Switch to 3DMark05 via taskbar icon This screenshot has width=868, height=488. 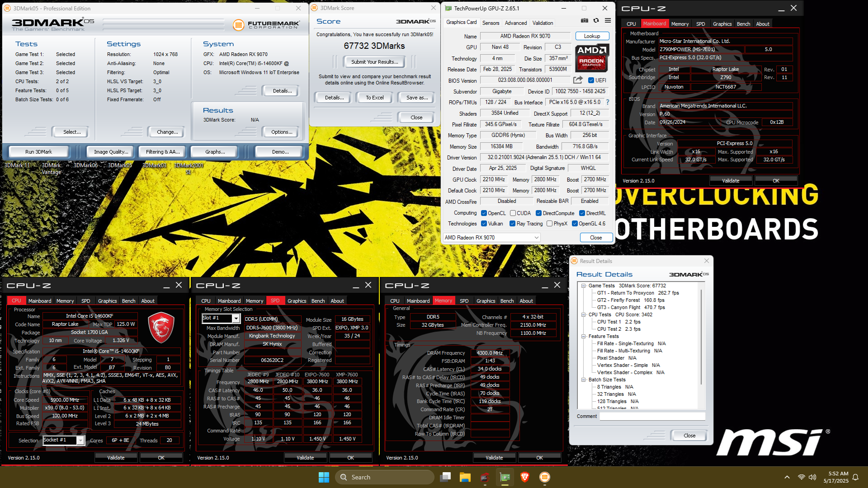545,477
